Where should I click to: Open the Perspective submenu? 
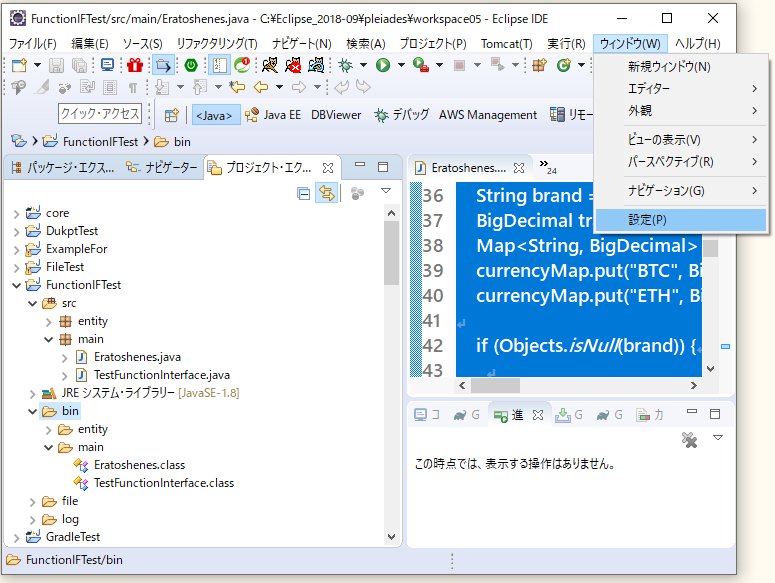[681, 162]
